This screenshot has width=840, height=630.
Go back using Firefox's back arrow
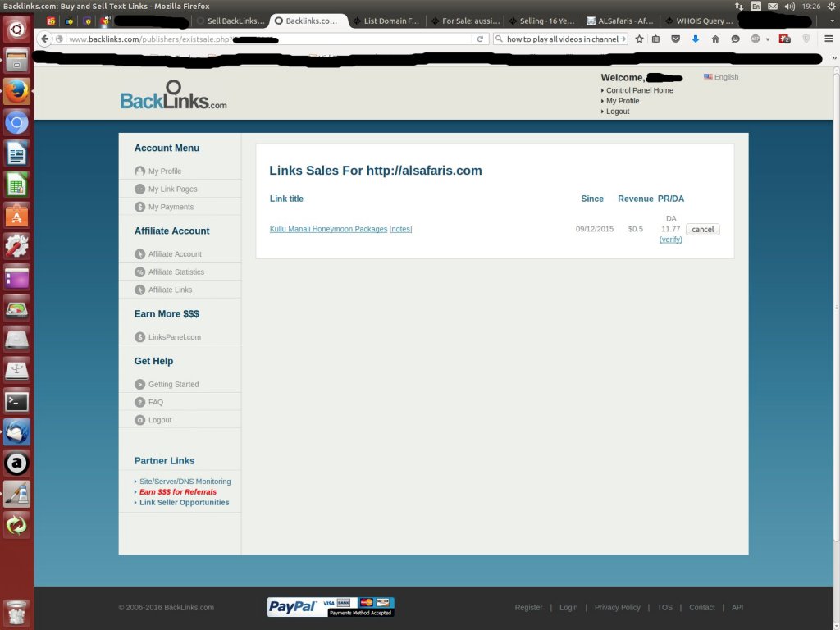coord(45,39)
